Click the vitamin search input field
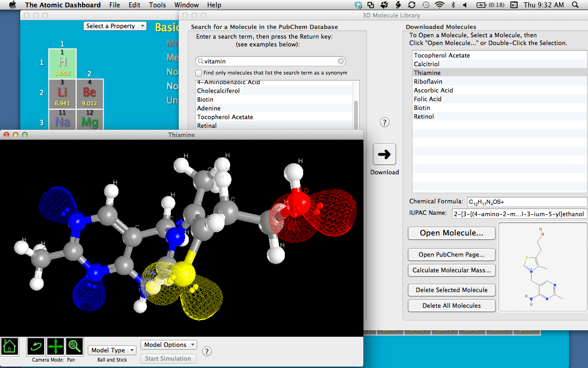The height and width of the screenshot is (368, 588). 270,61
